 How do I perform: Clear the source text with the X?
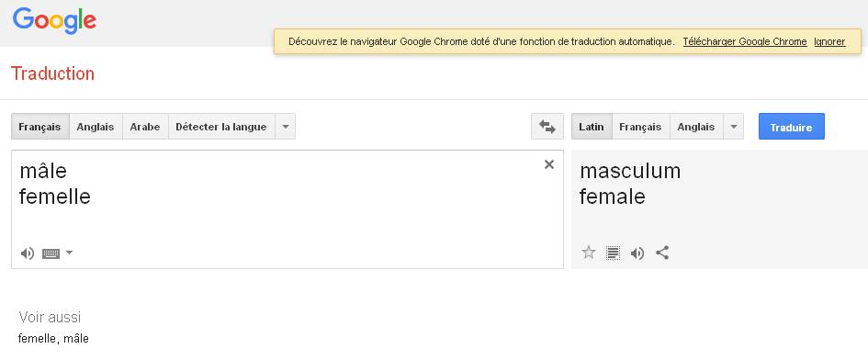(549, 164)
